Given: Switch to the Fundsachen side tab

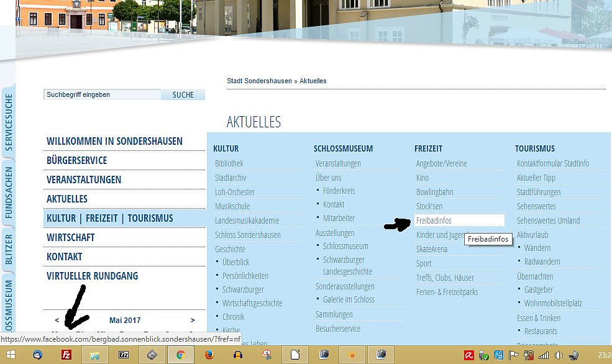Looking at the screenshot, I should pyautogui.click(x=8, y=191).
